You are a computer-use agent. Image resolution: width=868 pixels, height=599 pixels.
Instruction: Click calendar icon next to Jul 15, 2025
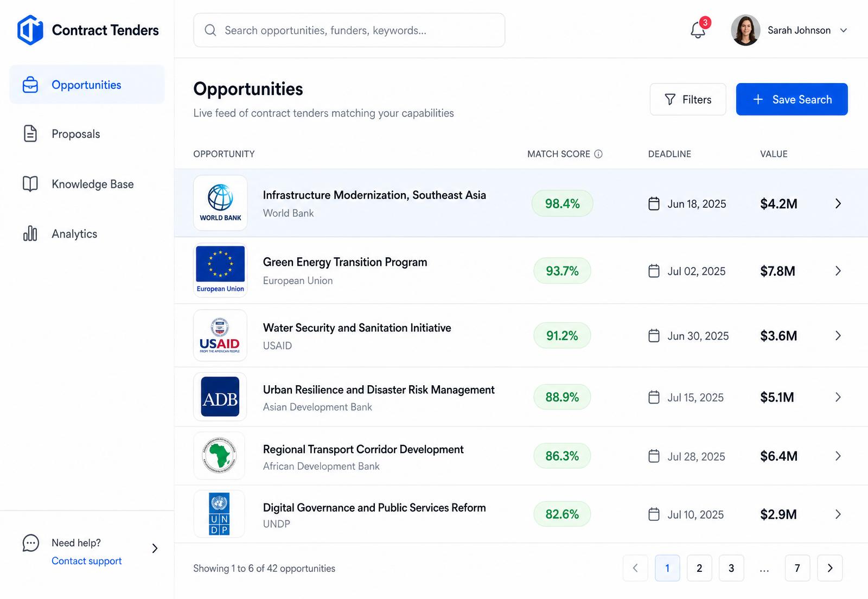pos(654,397)
